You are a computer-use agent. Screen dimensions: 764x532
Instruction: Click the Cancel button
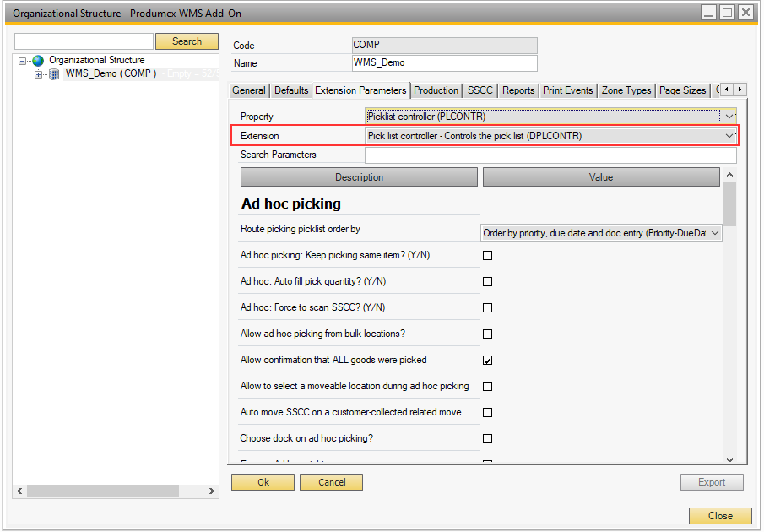(332, 482)
